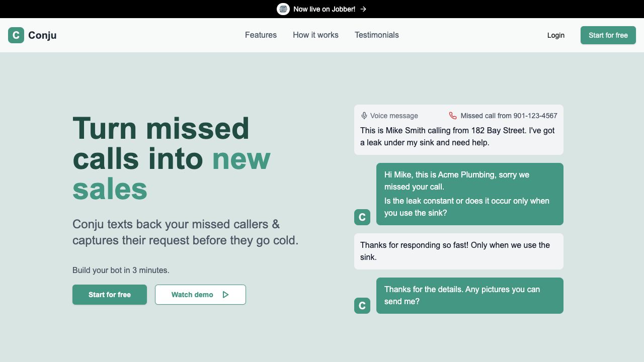Screen dimensions: 644x362
Task: Open the Features menu item
Action: 261,35
